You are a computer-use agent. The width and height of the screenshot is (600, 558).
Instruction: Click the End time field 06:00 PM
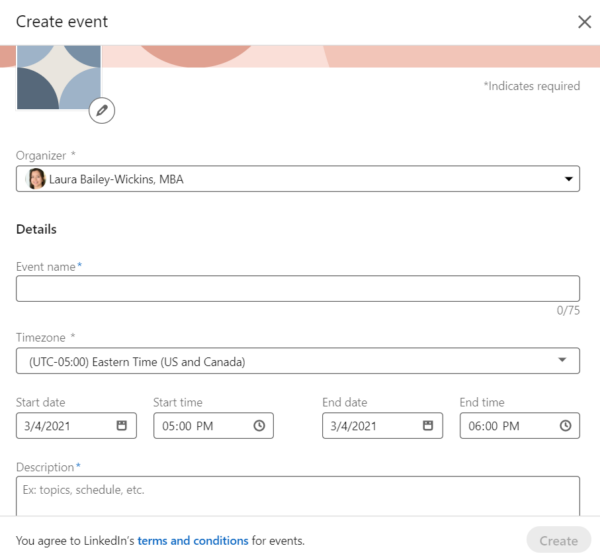tap(520, 426)
